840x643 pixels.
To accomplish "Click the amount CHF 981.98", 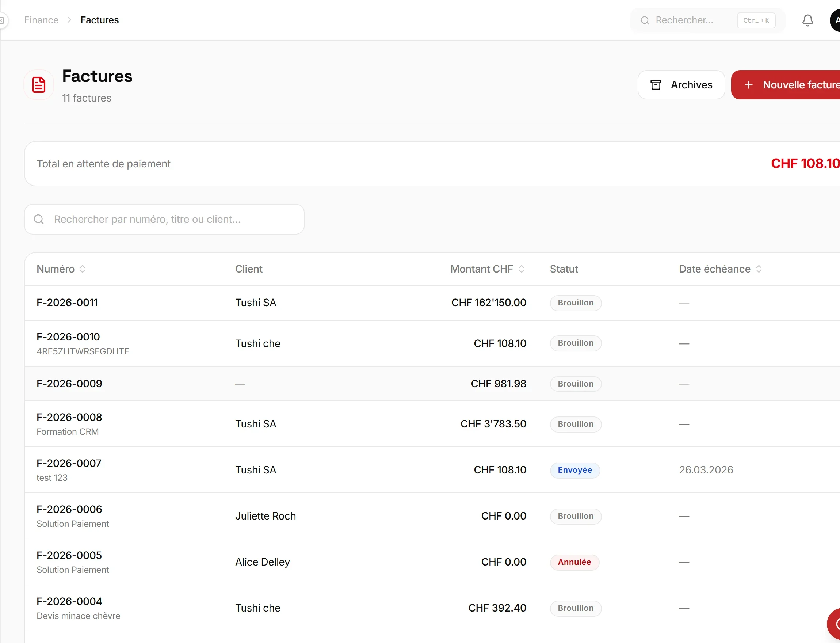I will [x=499, y=384].
